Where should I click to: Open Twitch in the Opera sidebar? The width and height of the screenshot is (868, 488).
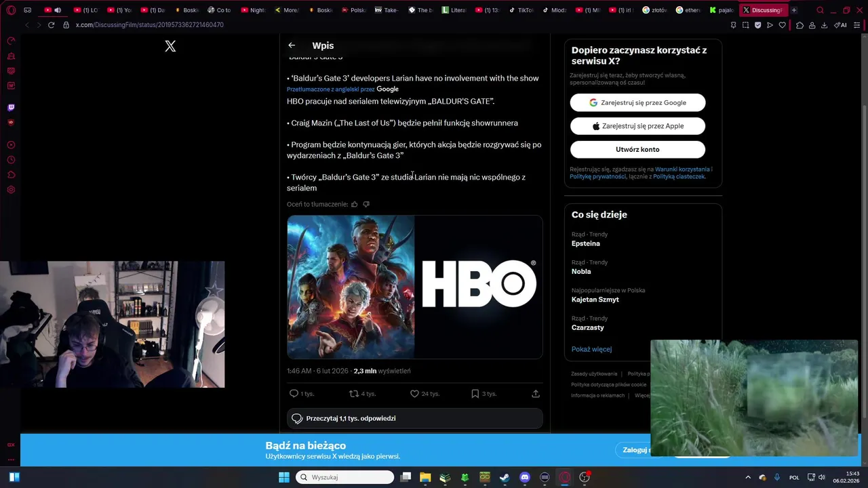[11, 108]
